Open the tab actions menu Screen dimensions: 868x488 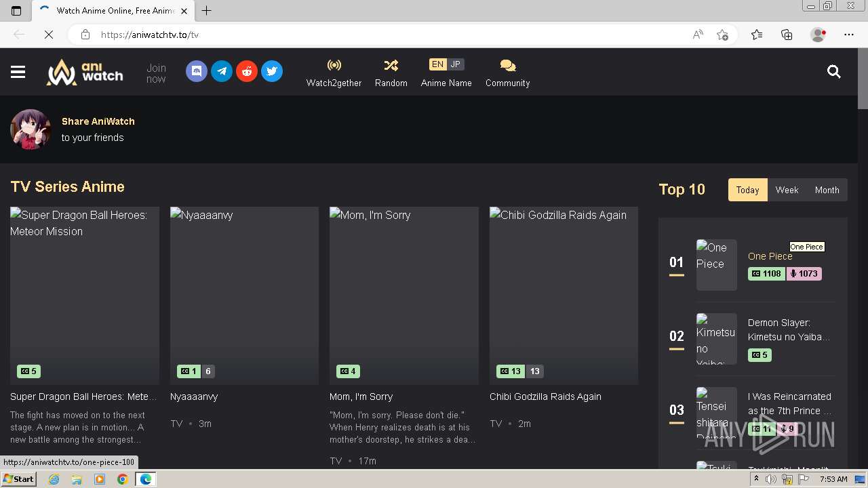[x=16, y=10]
